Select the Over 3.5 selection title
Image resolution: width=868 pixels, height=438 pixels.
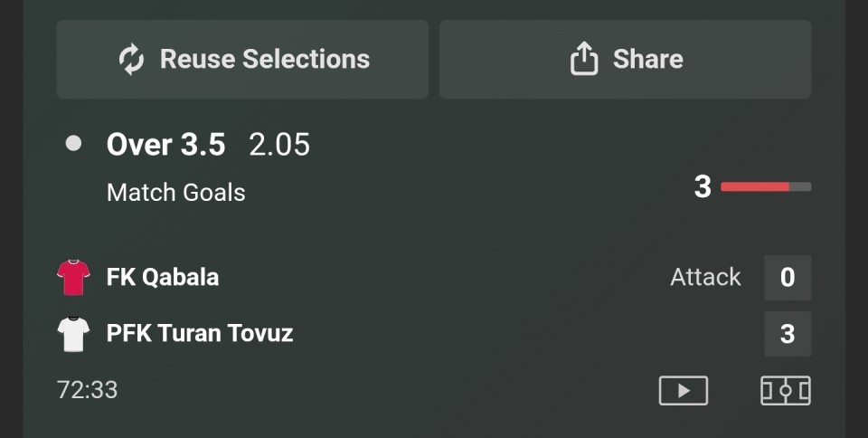click(x=166, y=145)
